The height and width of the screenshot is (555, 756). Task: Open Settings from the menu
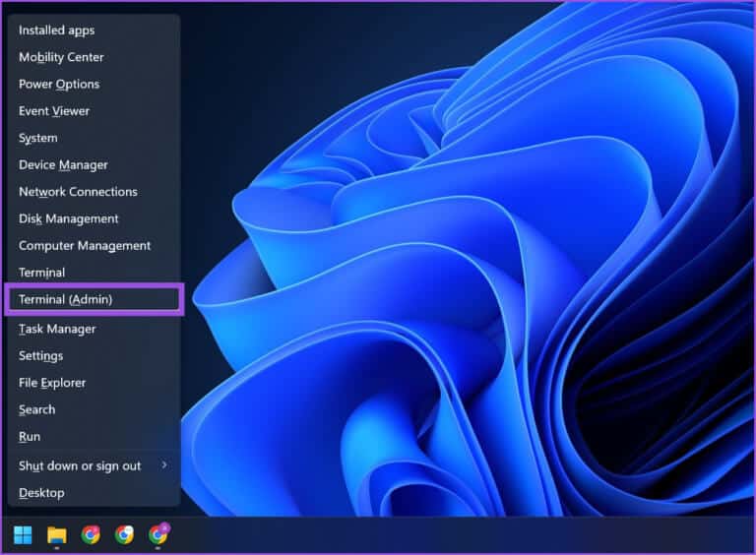(94, 356)
